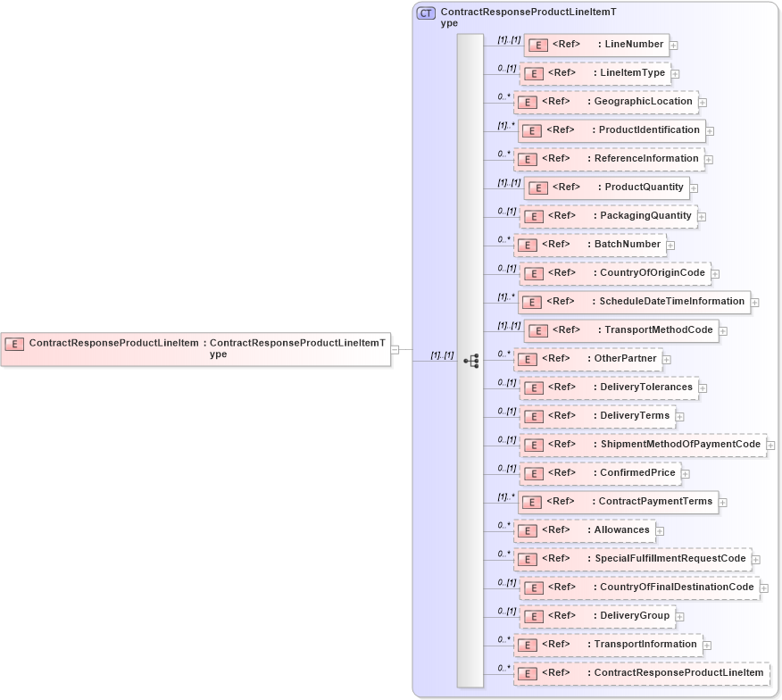Select the E icon beside LineNumber
Image resolution: width=782 pixels, height=700 pixels.
tap(537, 45)
